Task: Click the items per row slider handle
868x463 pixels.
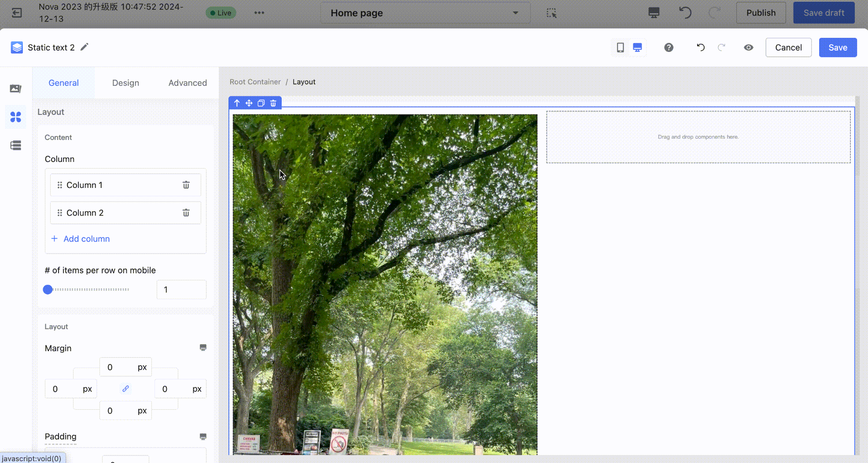Action: click(48, 290)
